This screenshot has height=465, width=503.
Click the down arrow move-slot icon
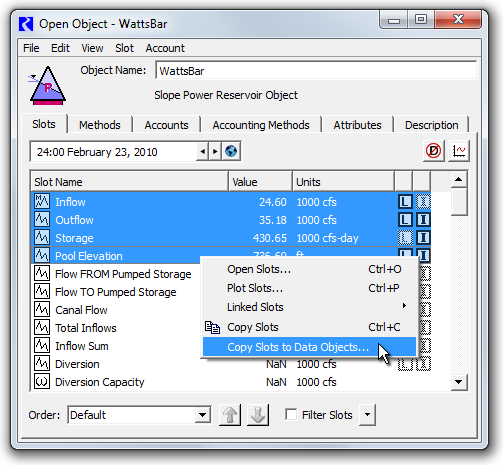[x=258, y=415]
